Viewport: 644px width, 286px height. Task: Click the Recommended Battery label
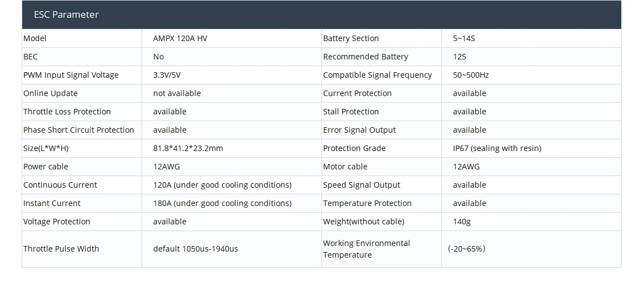365,57
